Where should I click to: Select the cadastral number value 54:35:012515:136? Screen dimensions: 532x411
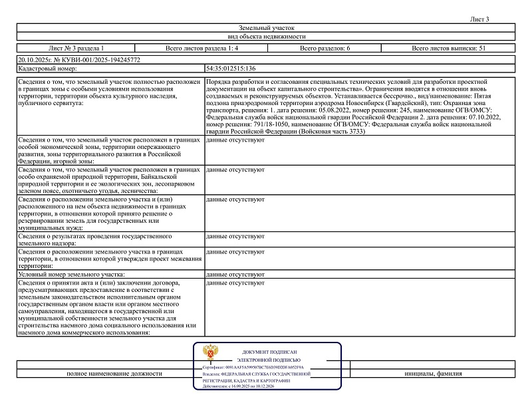[231, 68]
